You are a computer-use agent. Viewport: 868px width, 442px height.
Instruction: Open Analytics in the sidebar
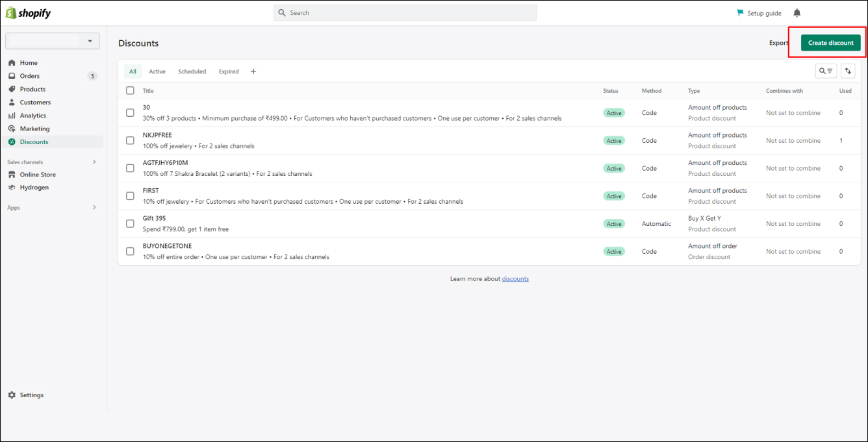pos(33,116)
